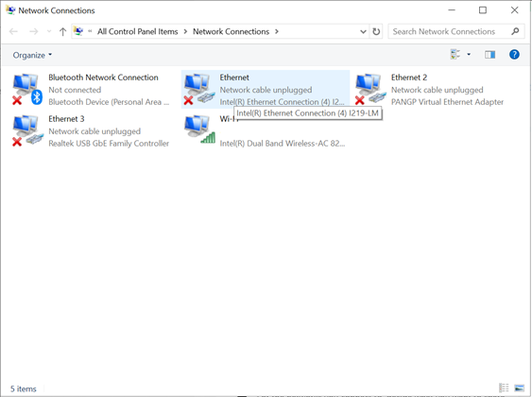Open Help with the question mark icon
This screenshot has height=397, width=532.
pos(514,54)
